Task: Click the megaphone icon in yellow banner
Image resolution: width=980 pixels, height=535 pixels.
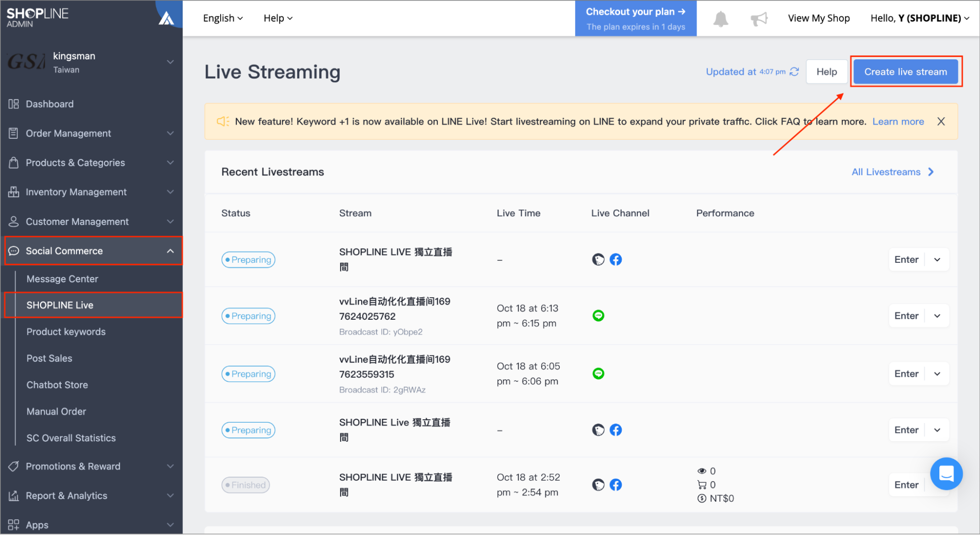Action: coord(223,122)
